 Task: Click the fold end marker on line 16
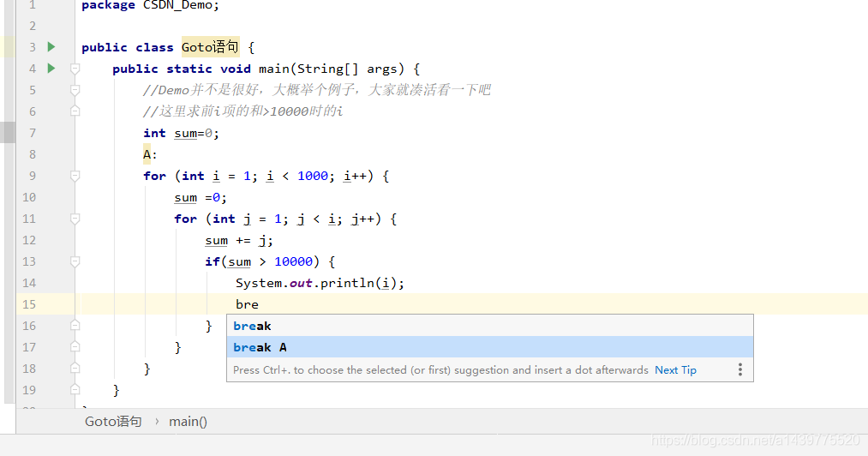tap(75, 326)
